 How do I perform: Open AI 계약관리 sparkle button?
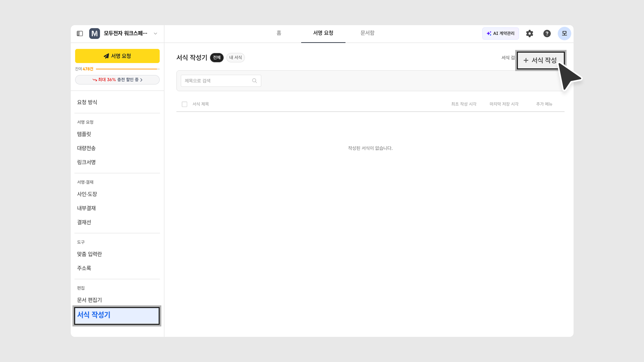click(x=500, y=34)
